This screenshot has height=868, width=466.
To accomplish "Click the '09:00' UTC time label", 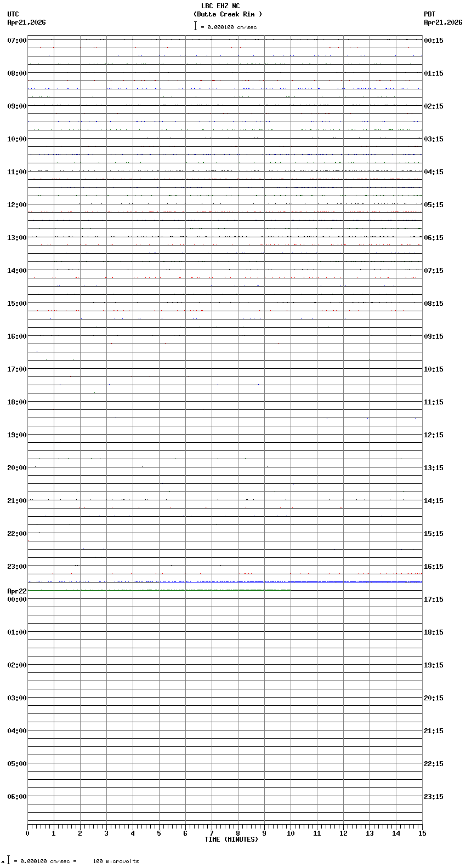I will click(x=17, y=106).
